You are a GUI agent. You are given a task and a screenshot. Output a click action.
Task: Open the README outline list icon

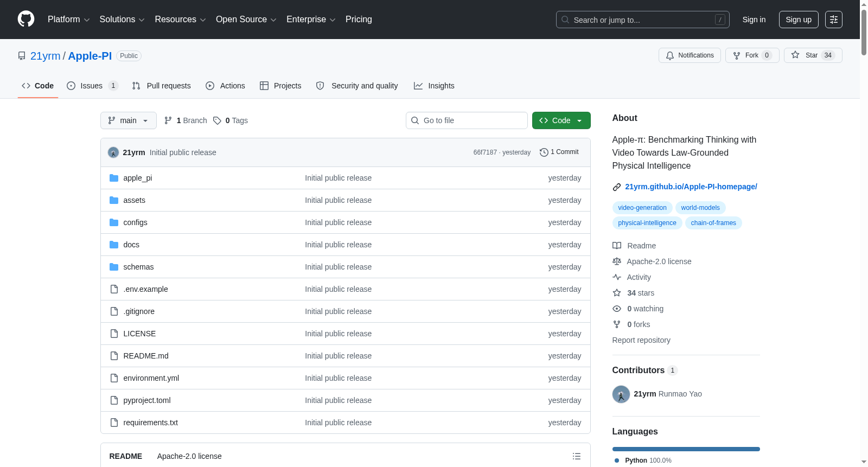pos(577,456)
